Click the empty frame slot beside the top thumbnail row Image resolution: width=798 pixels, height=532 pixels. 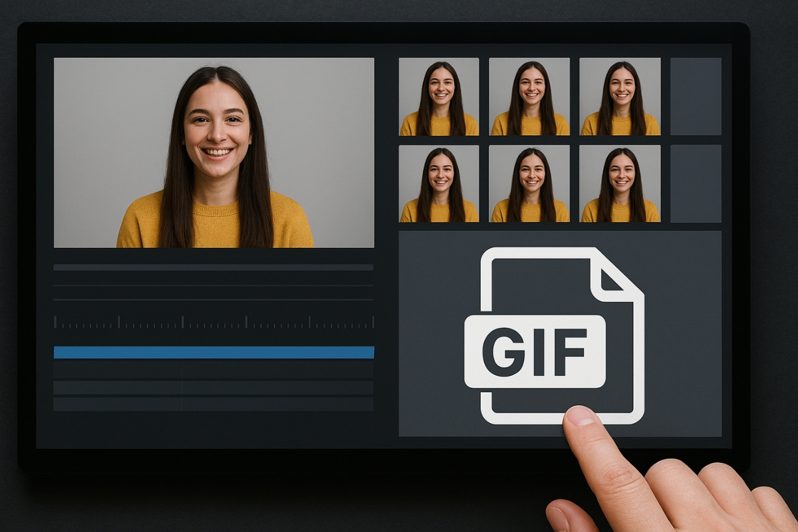click(696, 96)
